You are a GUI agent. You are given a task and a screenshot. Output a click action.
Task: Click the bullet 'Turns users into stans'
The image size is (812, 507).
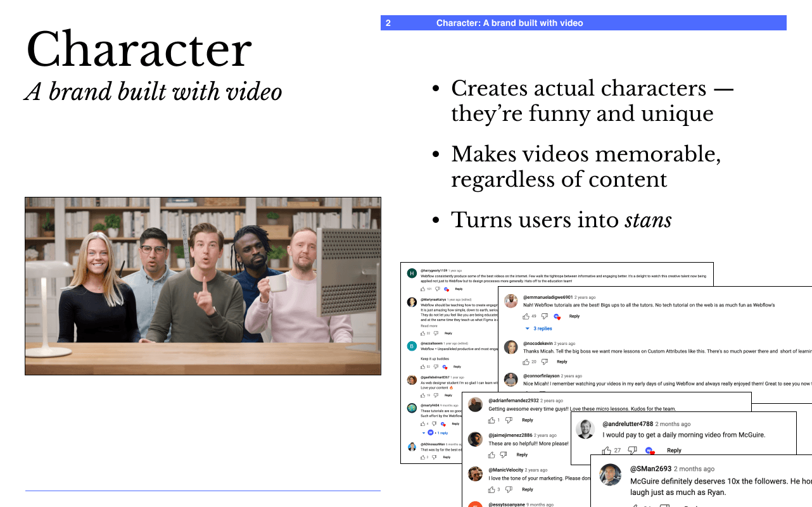click(x=561, y=220)
